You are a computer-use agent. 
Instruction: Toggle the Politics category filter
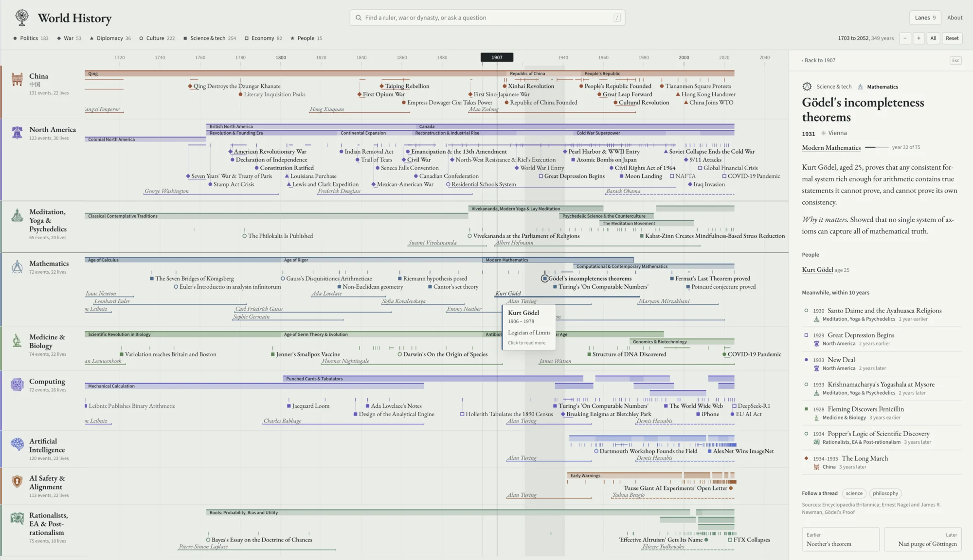(31, 38)
